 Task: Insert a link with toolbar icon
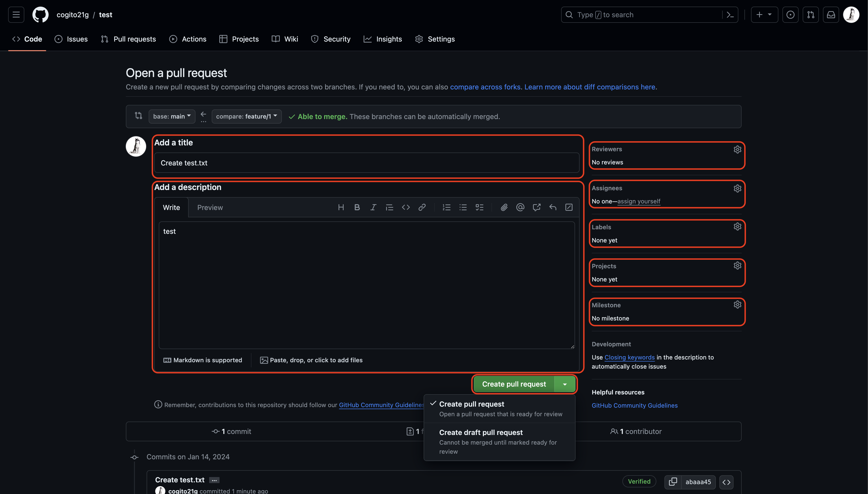(x=422, y=207)
